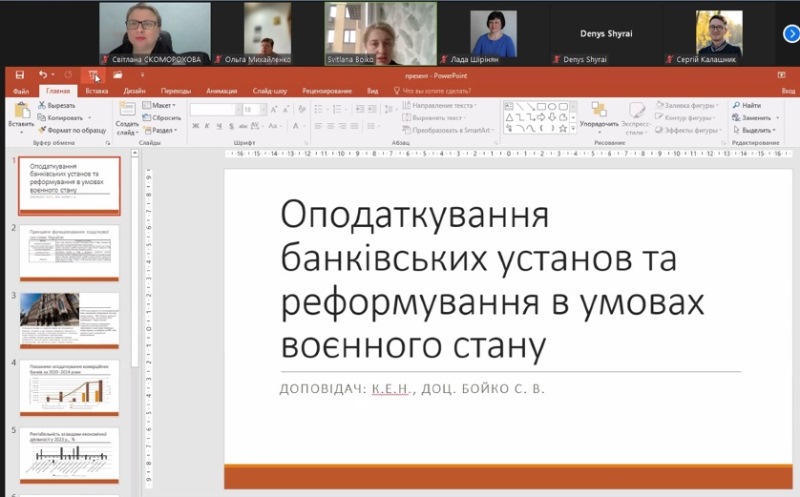Click Convert to SmartArt button

pos(449,130)
